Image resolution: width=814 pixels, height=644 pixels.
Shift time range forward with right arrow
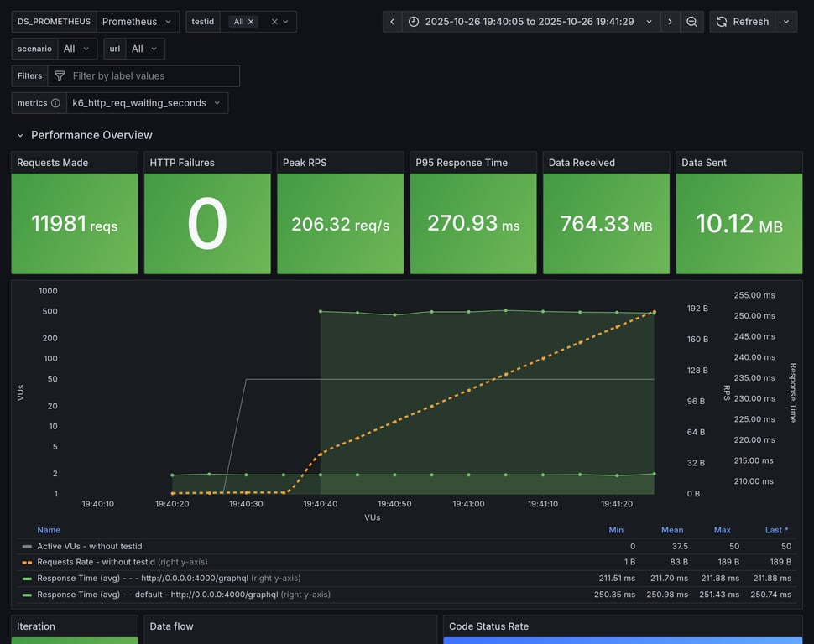click(x=670, y=22)
